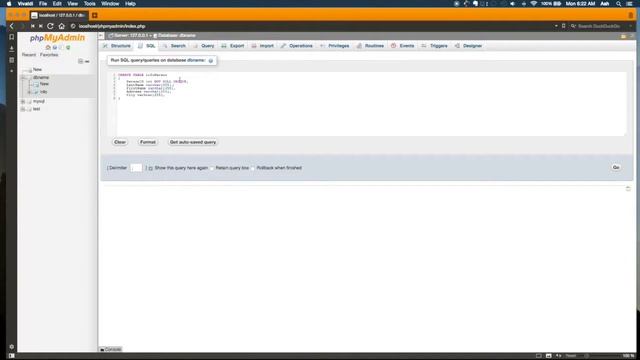
Task: Open the Triggers tab
Action: tap(434, 46)
